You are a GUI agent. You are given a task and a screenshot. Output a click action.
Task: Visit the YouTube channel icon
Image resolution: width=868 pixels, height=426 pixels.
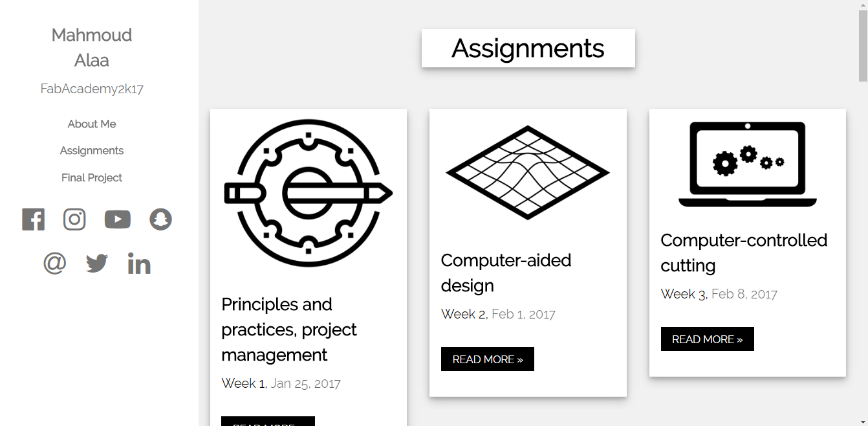[118, 219]
